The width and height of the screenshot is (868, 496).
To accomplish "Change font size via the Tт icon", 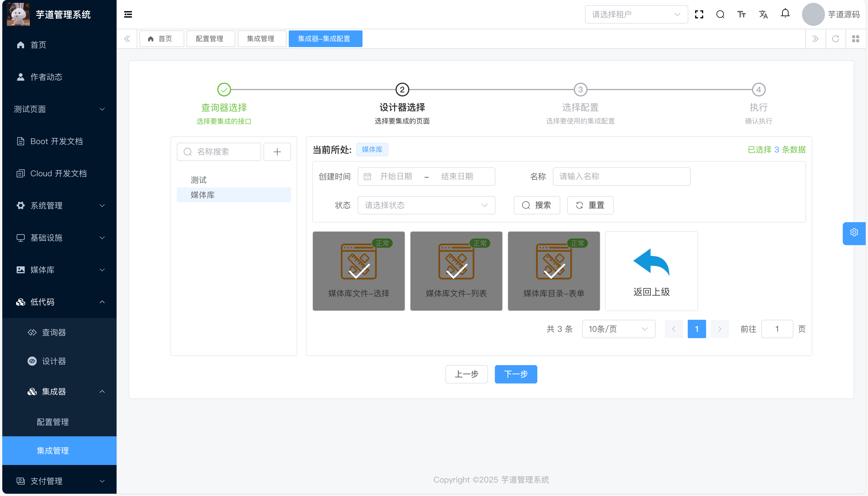I will (741, 14).
